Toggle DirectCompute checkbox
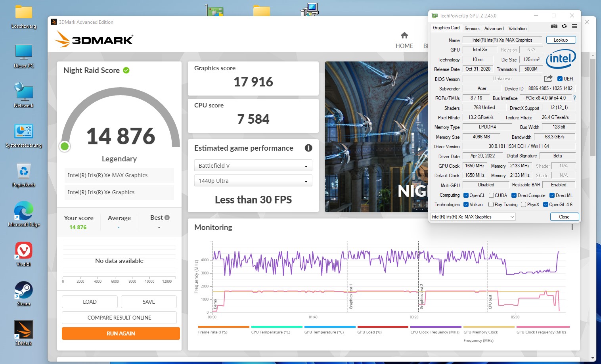 point(514,195)
